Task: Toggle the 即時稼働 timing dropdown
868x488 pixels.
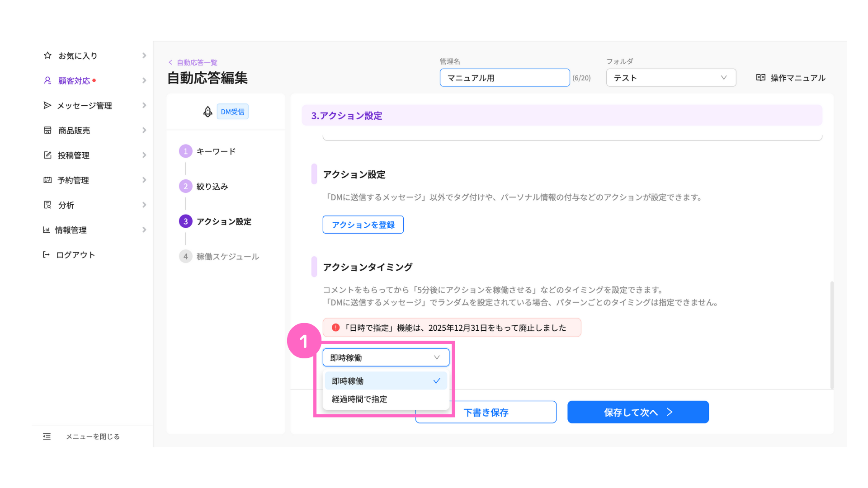Action: tap(386, 357)
